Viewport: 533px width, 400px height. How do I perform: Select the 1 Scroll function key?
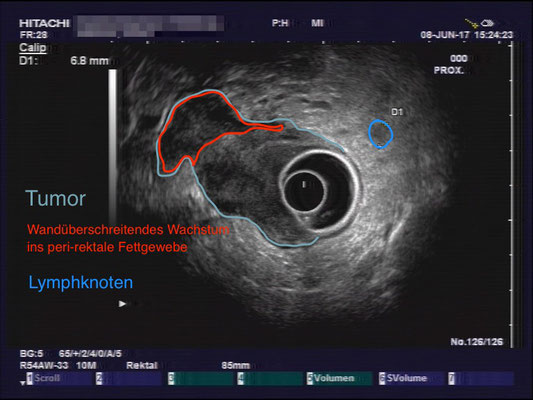pyautogui.click(x=59, y=378)
